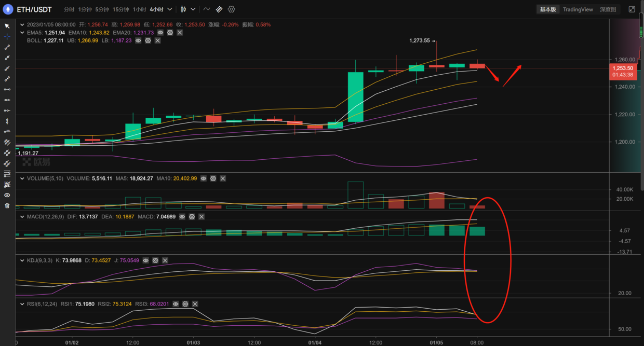This screenshot has width=644, height=346.
Task: Click the ETH coin logo
Action: (x=8, y=9)
